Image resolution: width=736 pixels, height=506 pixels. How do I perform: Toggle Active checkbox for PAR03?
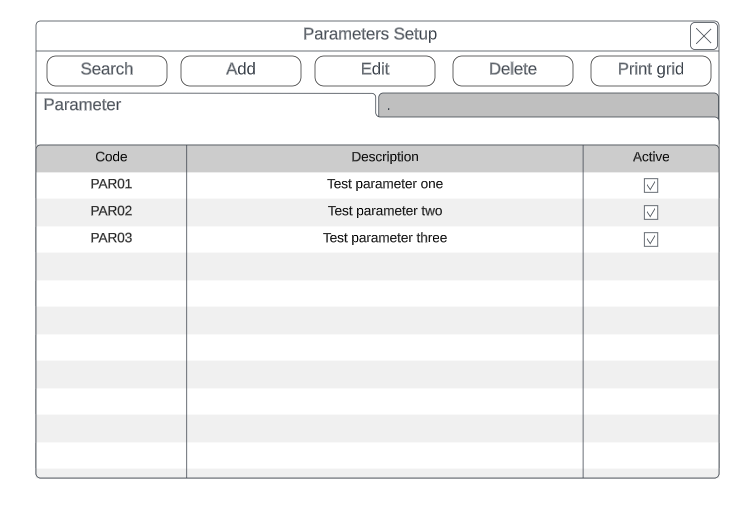650,239
